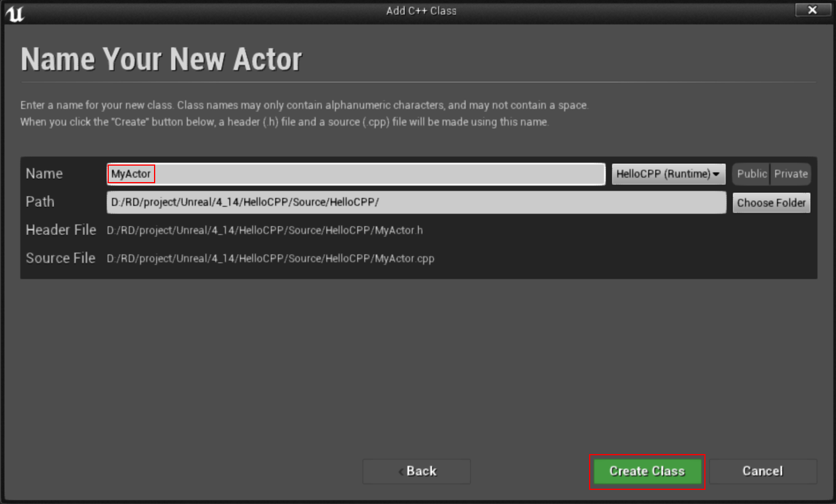Click the Source File path text
This screenshot has height=504, width=836.
coord(270,258)
